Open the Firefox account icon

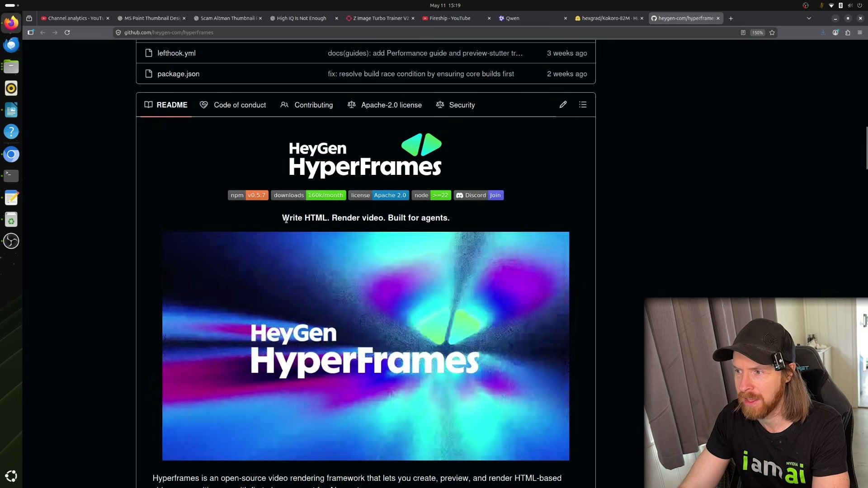tap(835, 33)
